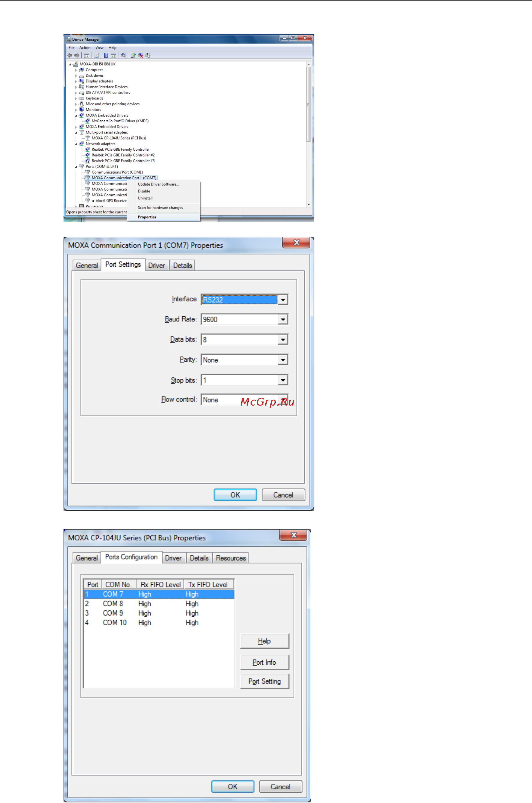This screenshot has height=803, width=532.
Task: Click the Flow control combo box value
Action: (x=244, y=400)
